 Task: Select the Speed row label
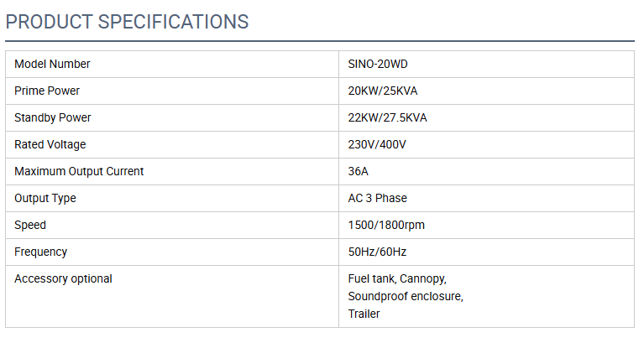[30, 225]
